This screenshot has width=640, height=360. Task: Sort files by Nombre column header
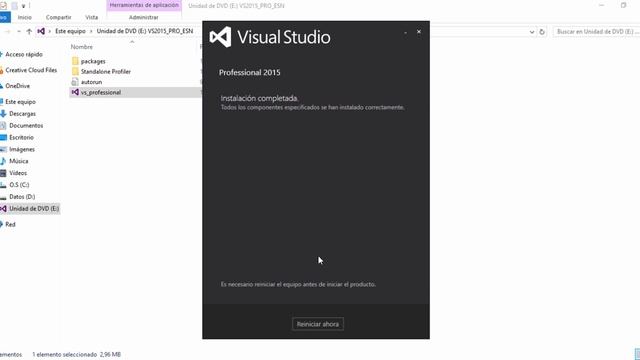(82, 47)
